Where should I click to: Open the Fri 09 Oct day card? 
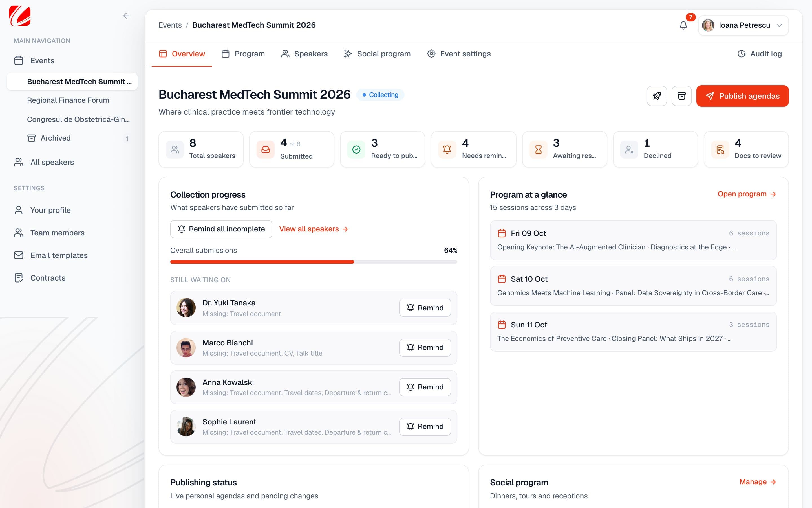(x=633, y=240)
